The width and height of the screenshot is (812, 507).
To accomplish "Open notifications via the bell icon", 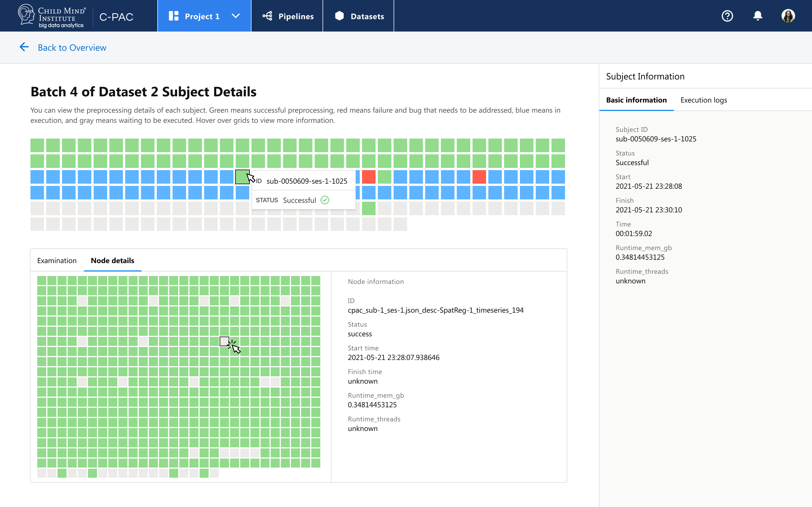I will [758, 15].
